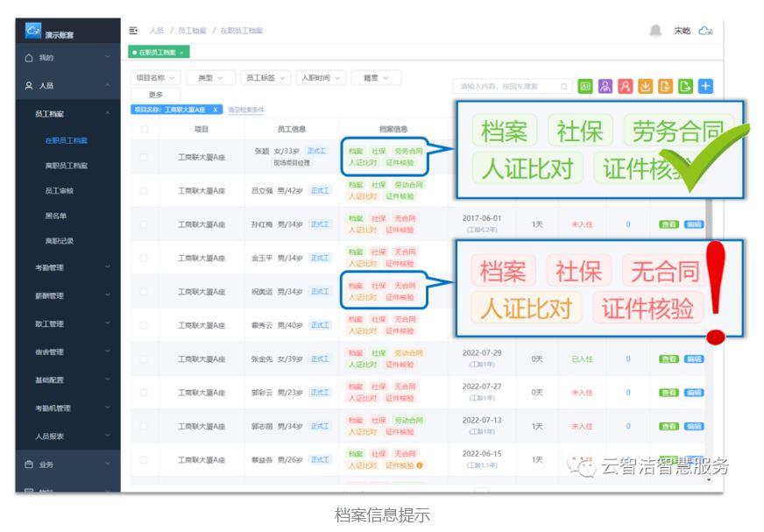Click the 清空检索条件 link
Image resolution: width=764 pixels, height=532 pixels.
[244, 109]
